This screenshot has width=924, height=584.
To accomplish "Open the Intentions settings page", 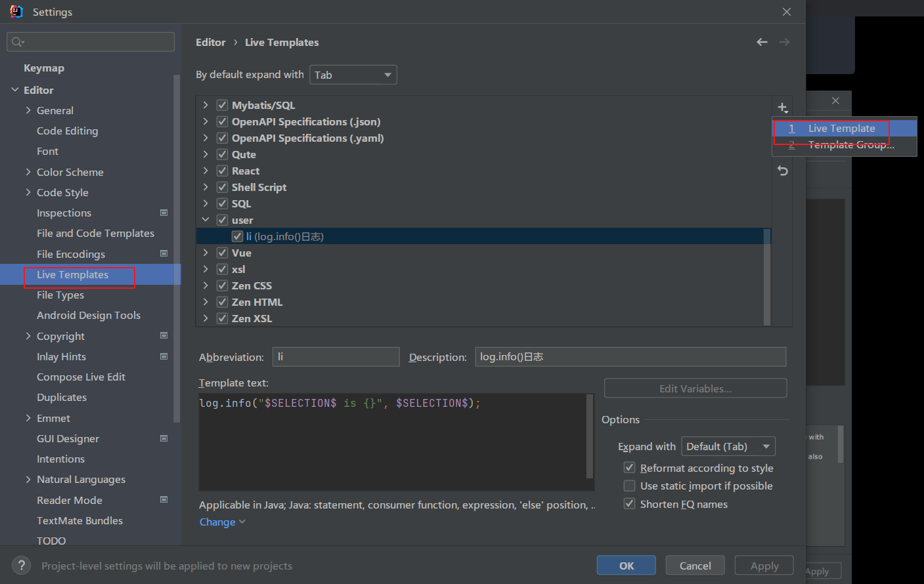I will (x=60, y=459).
